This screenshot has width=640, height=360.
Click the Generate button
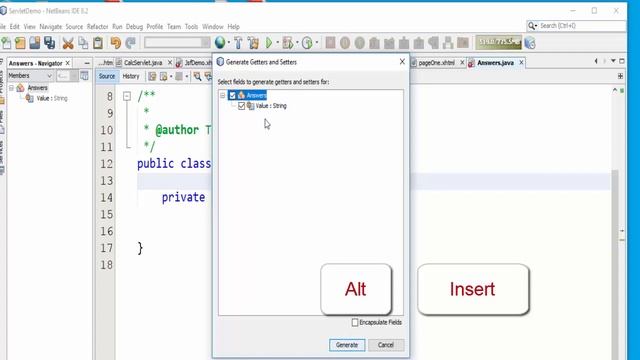tap(347, 345)
